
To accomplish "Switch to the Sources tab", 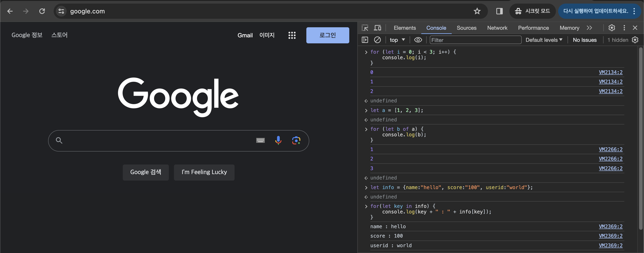I will (x=466, y=28).
